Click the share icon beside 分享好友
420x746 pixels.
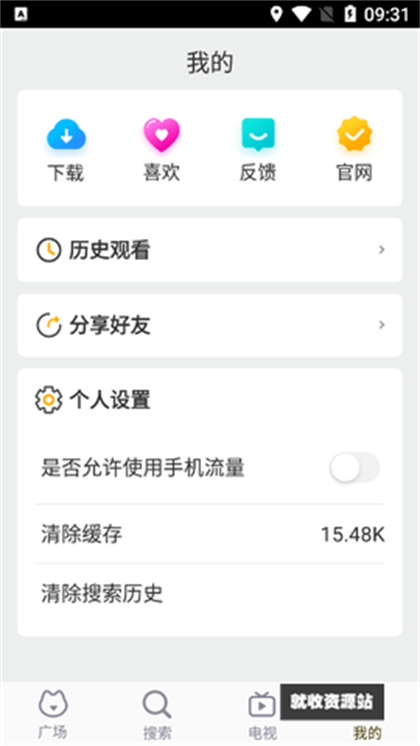tap(49, 325)
